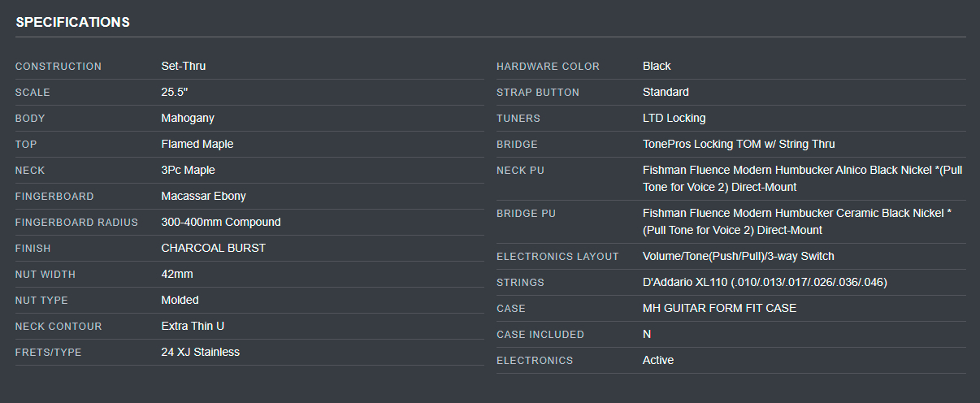
Task: Select the LTD Locking tuners value
Action: point(674,118)
